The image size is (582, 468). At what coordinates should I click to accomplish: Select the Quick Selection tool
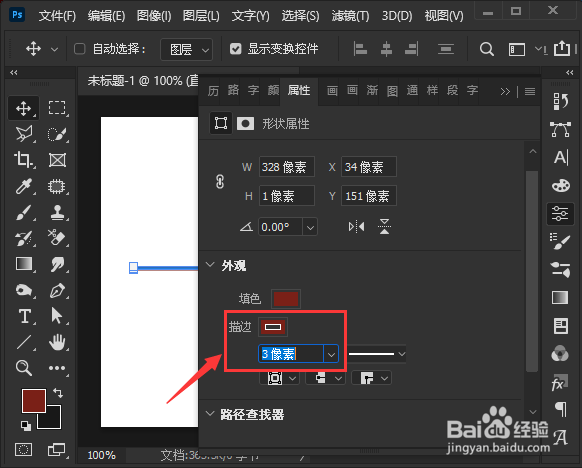[x=57, y=134]
